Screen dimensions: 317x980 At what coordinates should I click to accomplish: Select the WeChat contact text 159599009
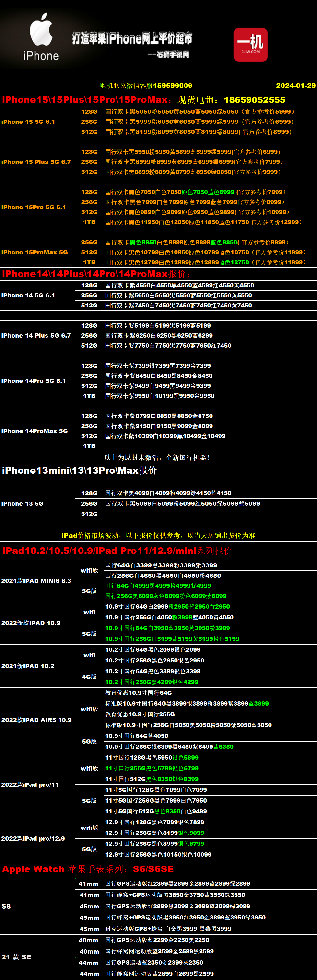[x=173, y=86]
